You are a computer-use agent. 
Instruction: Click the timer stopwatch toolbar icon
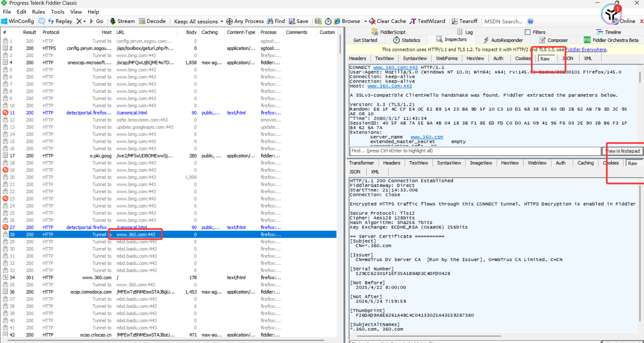coord(328,21)
